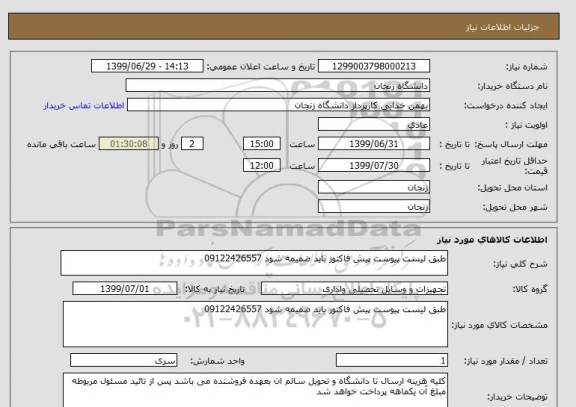Click the label توضیحات خریدار
Screen dimensions: 576x407
click(x=518, y=397)
